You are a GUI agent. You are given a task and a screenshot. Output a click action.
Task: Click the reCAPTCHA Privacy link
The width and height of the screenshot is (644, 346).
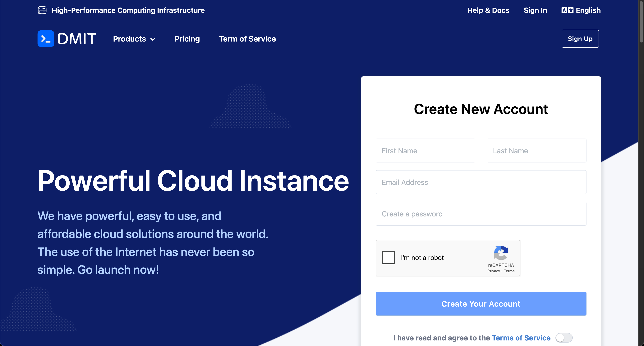pyautogui.click(x=494, y=271)
